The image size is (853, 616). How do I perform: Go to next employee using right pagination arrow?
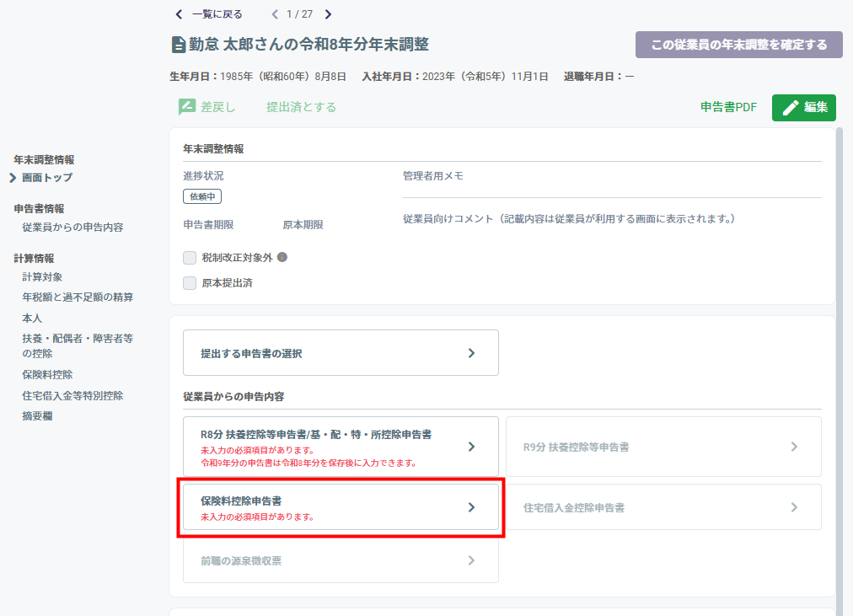[x=328, y=14]
